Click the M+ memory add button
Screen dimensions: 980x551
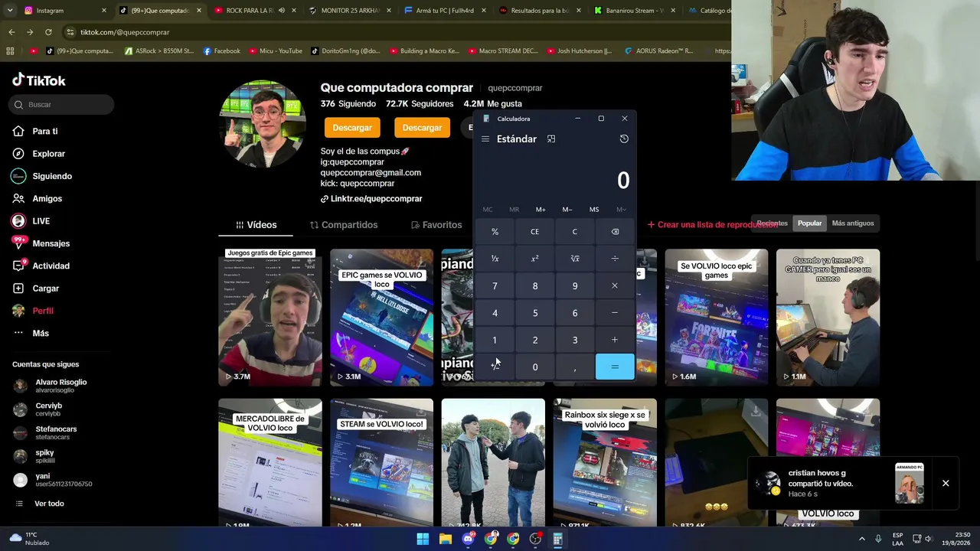(541, 210)
